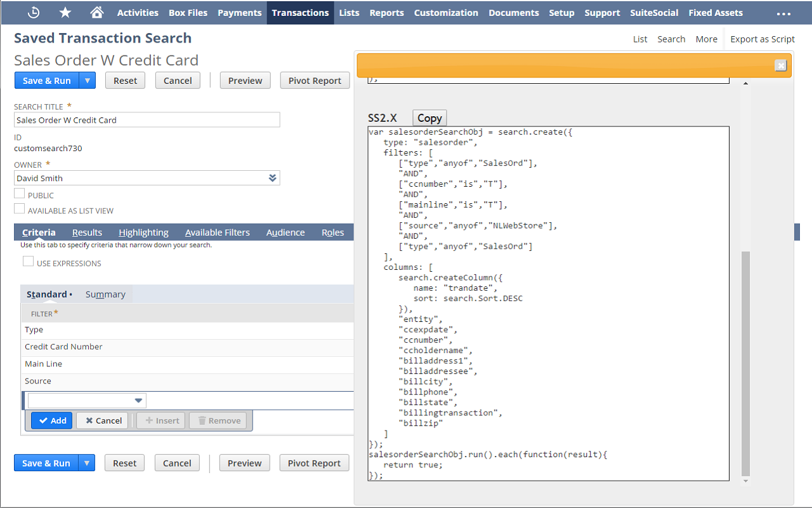Click the Preview button
The height and width of the screenshot is (508, 812).
245,80
